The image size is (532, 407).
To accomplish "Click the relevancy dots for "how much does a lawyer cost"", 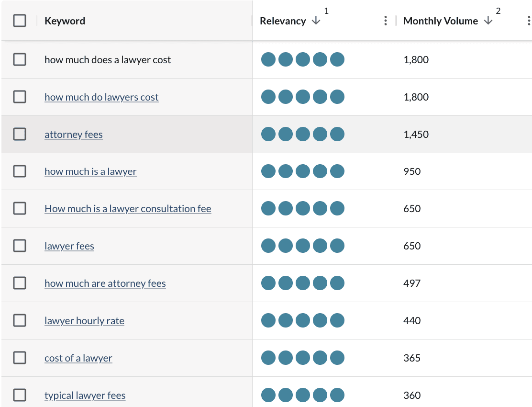I will point(302,59).
